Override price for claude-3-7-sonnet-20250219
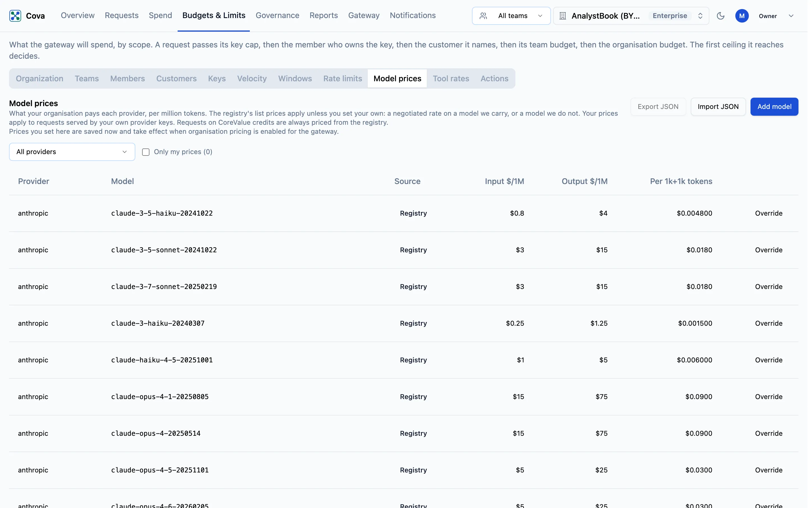 point(769,286)
